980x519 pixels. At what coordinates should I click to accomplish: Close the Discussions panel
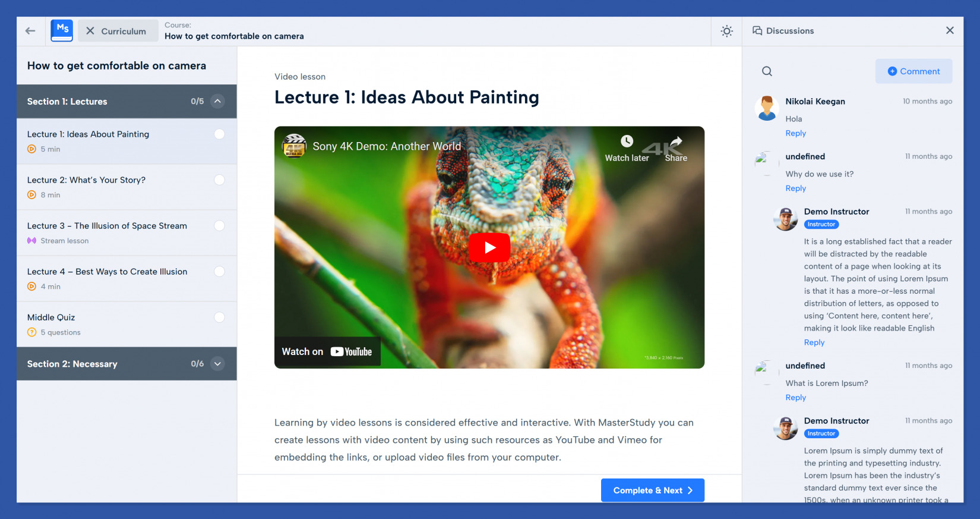(x=950, y=30)
